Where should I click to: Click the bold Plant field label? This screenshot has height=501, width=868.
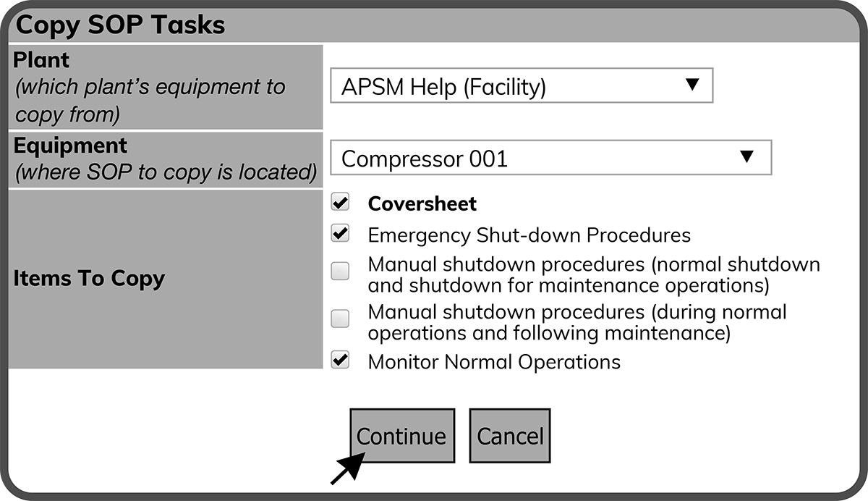point(41,60)
